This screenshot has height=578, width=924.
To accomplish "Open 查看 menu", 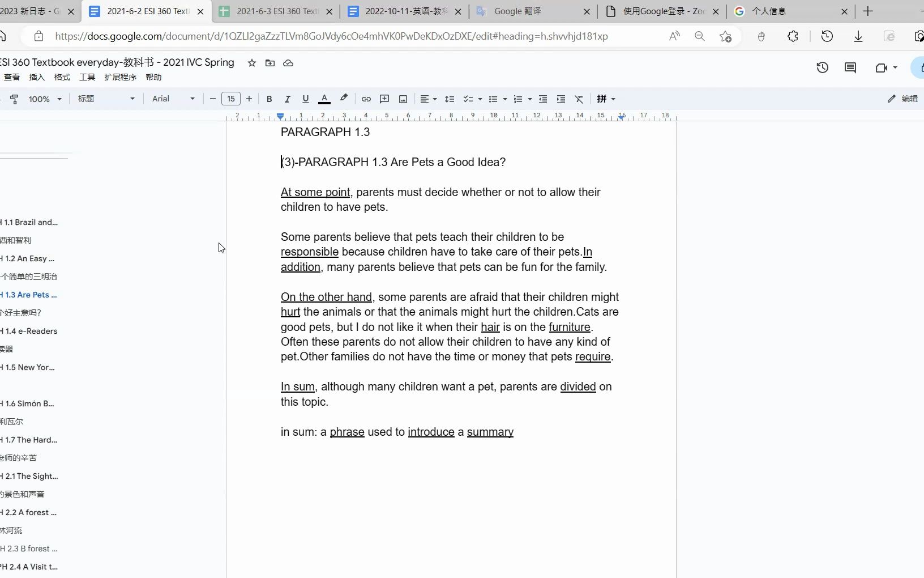I will pos(12,77).
